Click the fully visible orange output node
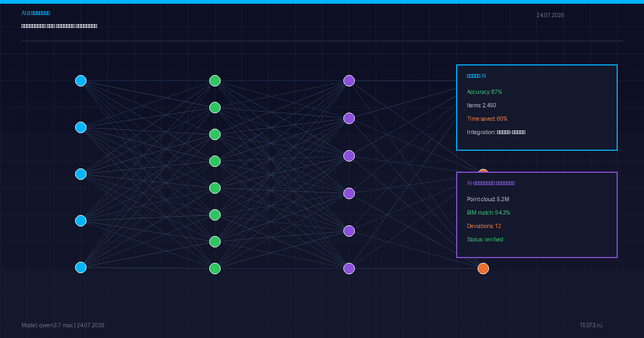Screen dimensions: 644x338 (x=483, y=268)
